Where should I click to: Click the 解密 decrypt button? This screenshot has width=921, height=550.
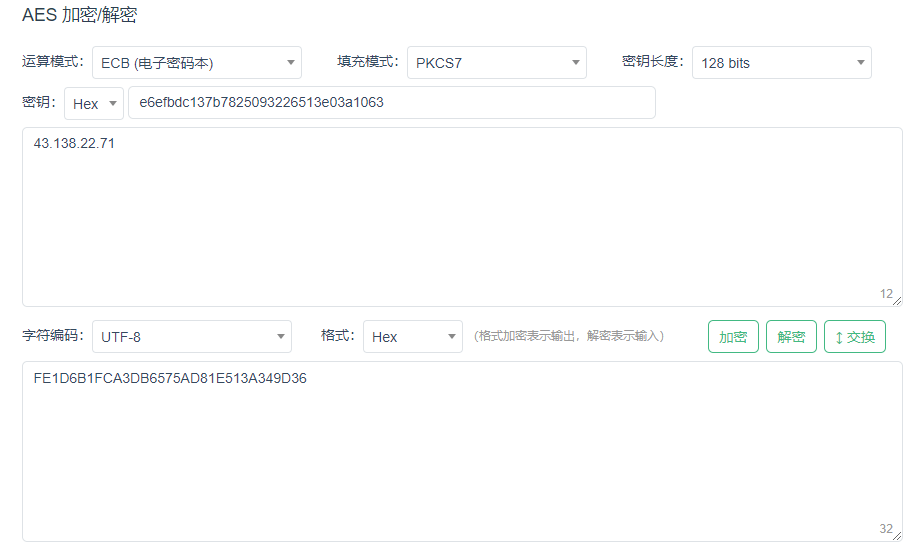(791, 337)
